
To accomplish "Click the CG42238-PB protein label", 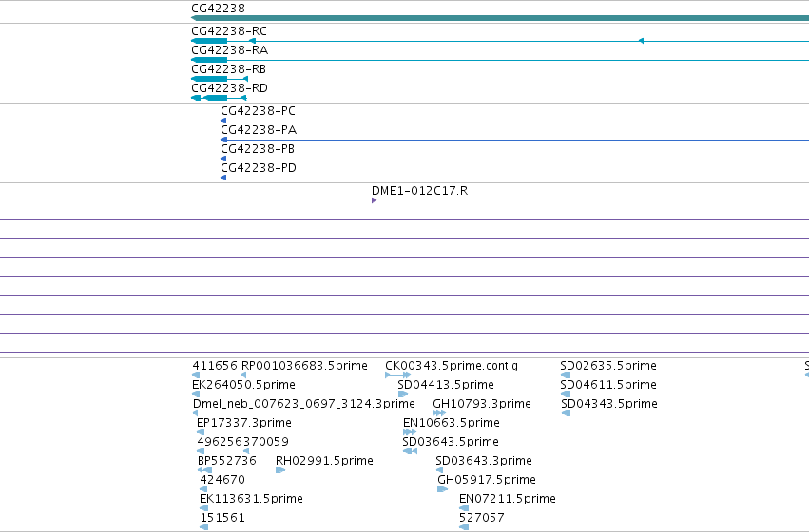I will coord(258,149).
